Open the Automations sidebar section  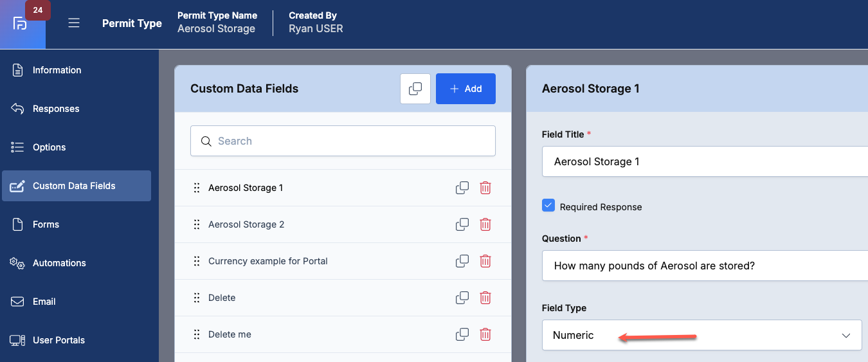76,263
